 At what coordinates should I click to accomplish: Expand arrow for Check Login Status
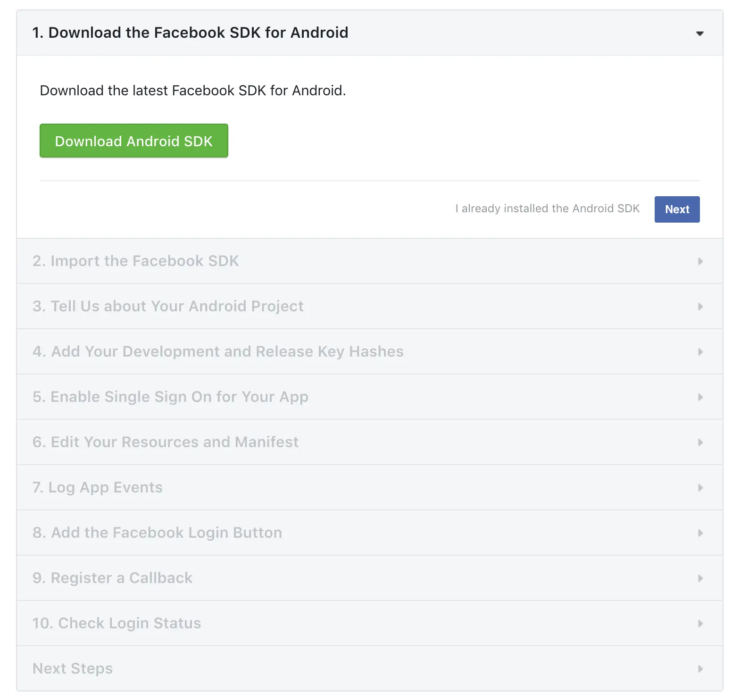pyautogui.click(x=700, y=624)
